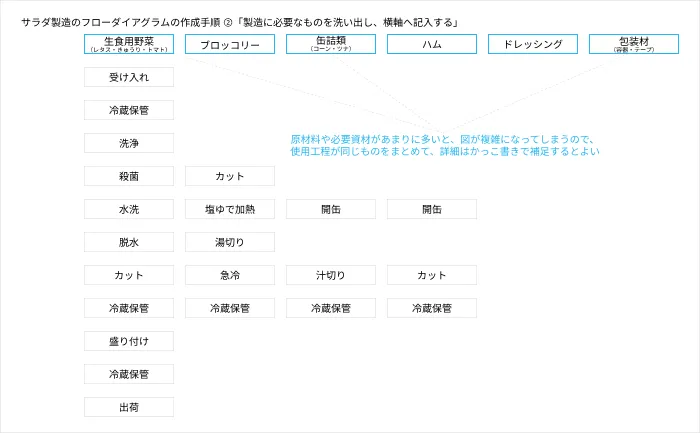Select the 殺菌 process box
Image resolution: width=700 pixels, height=433 pixels.
pyautogui.click(x=129, y=176)
